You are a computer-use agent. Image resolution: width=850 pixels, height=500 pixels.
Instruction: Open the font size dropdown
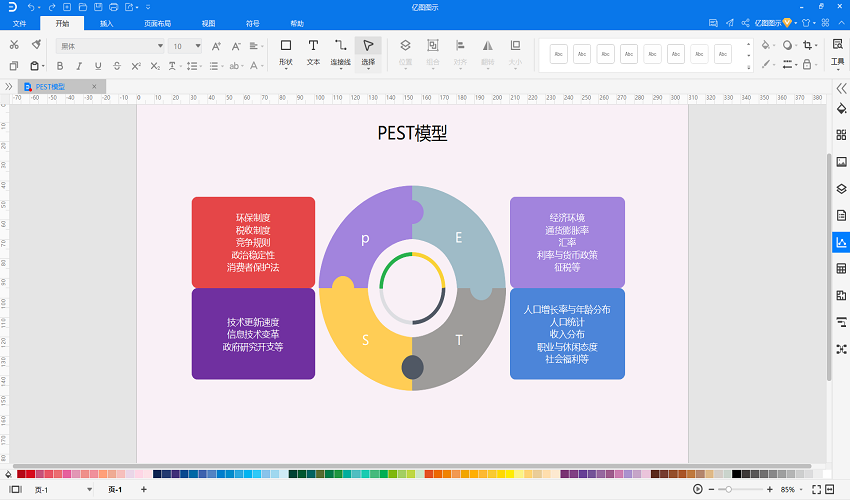coord(185,46)
